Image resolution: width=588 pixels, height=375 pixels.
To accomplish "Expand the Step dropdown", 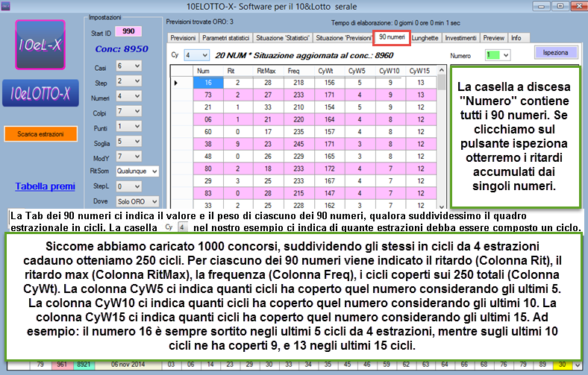I will (x=128, y=81).
